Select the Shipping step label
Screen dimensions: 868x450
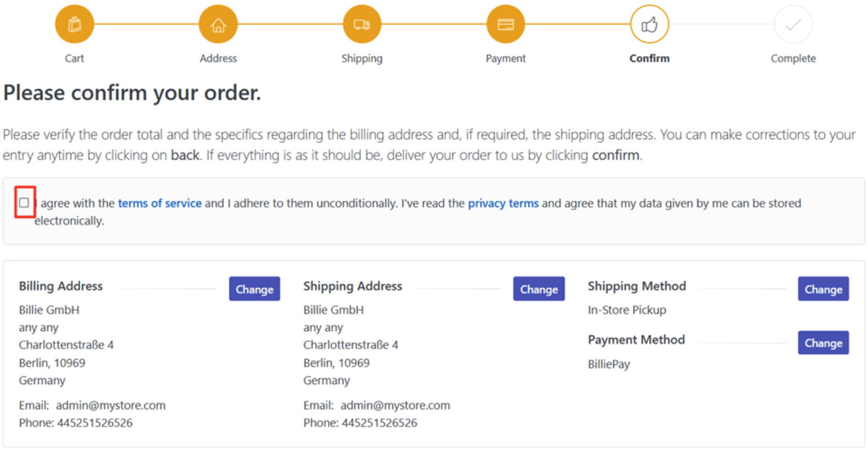[x=362, y=58]
